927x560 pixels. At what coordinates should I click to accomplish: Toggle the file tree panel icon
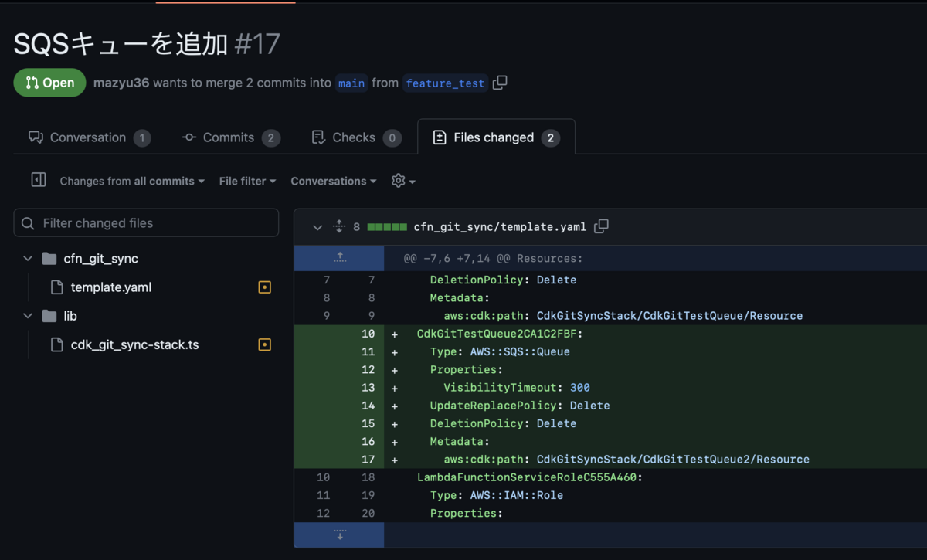coord(38,180)
